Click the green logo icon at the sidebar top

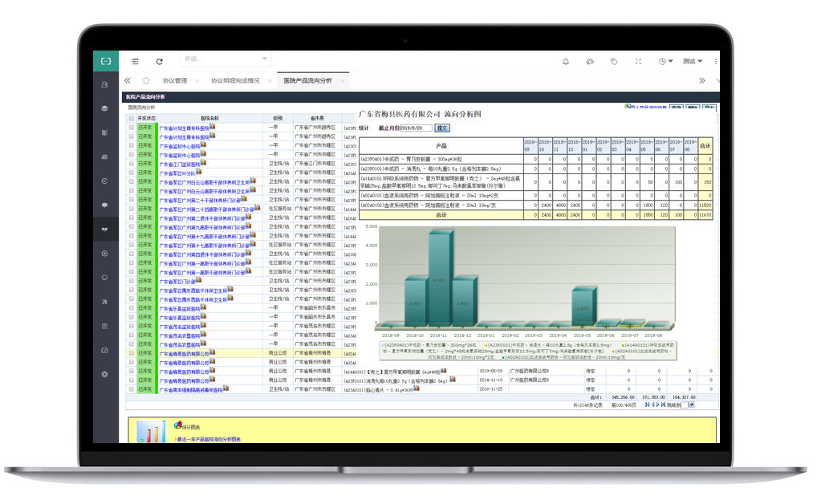click(106, 61)
